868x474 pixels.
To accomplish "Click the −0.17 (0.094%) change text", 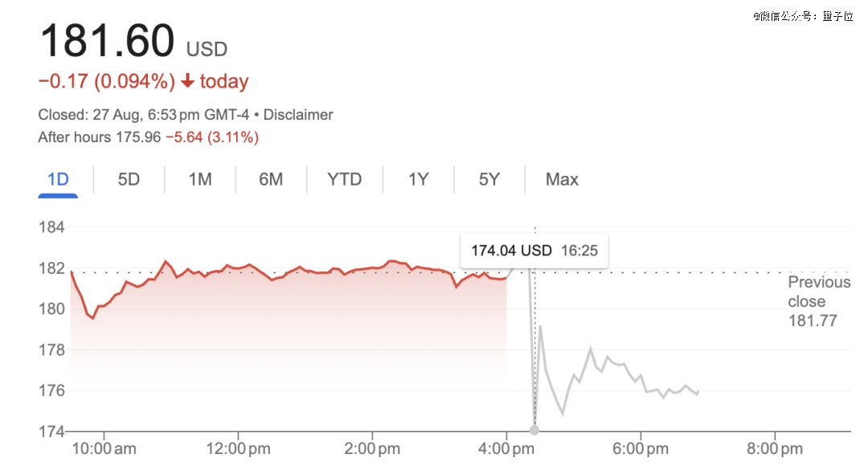I will [106, 82].
